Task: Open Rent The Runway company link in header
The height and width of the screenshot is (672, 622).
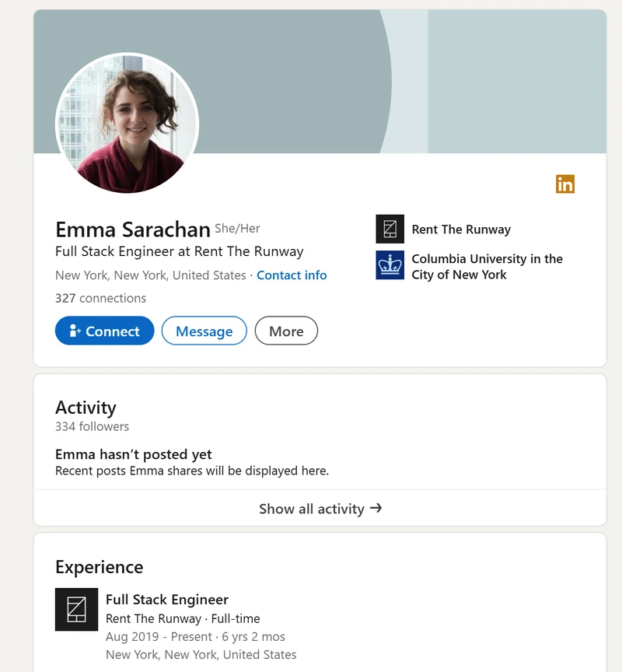Action: [461, 229]
